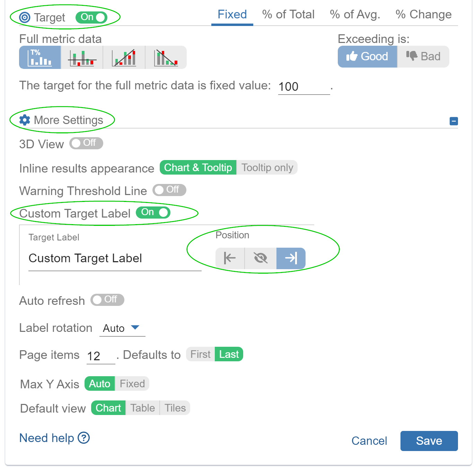The image size is (476, 468).
Task: Set target label position to left
Action: tap(230, 258)
